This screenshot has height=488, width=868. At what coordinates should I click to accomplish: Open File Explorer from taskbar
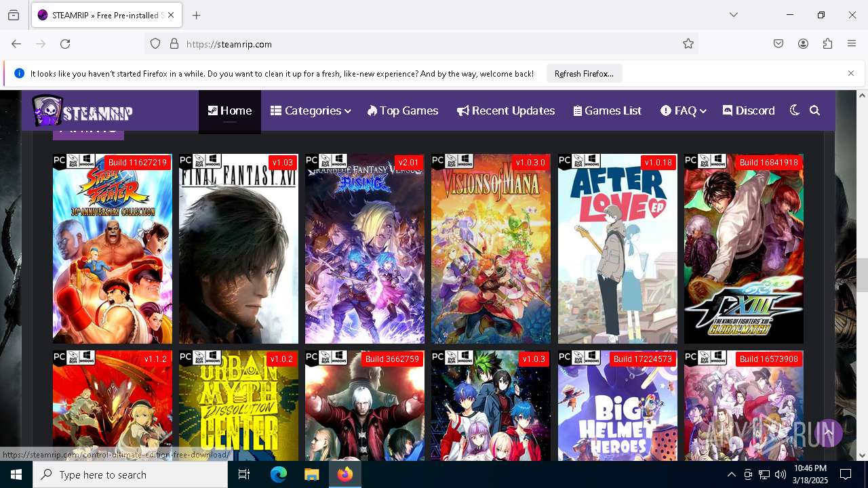coord(311,474)
